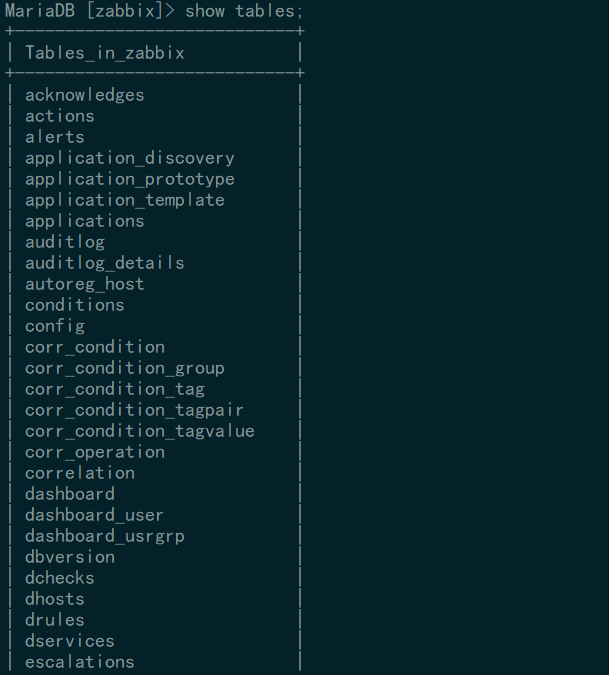609x675 pixels.
Task: Click the dbversion table name
Action: (70, 557)
